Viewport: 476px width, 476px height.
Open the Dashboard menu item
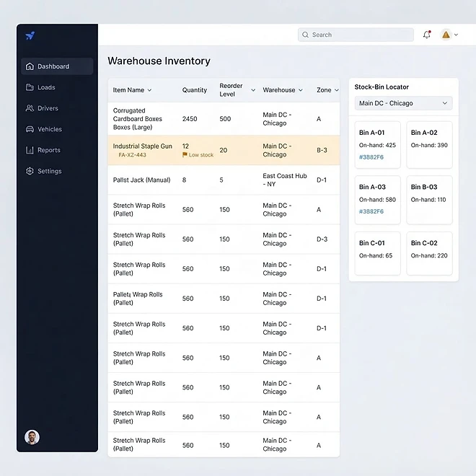(57, 66)
